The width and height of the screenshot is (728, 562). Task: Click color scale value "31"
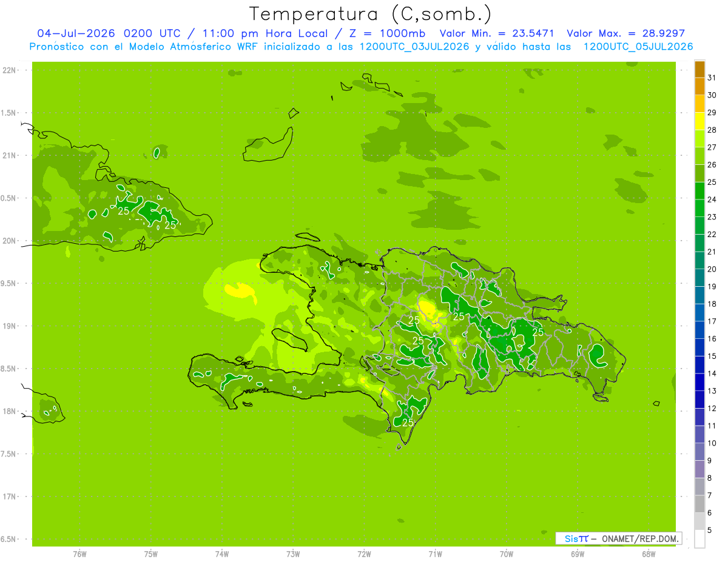point(712,78)
